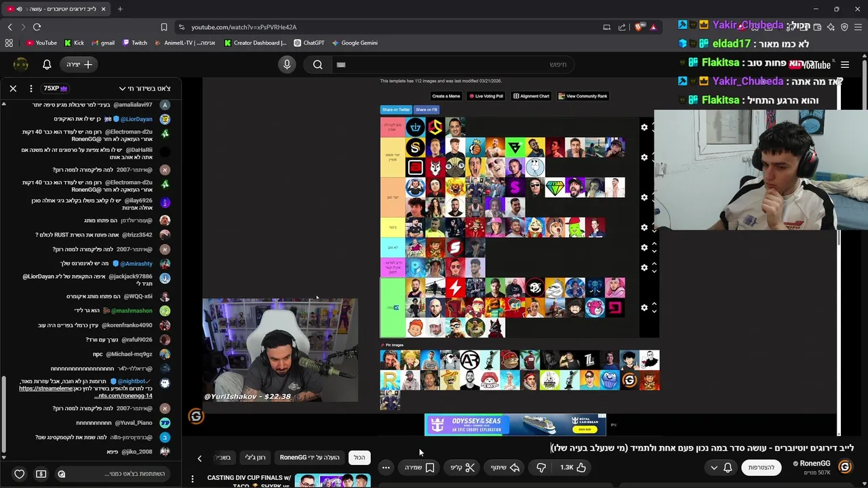Click the @trizz3542 username in chat
This screenshot has width=868, height=488.
[x=138, y=235]
